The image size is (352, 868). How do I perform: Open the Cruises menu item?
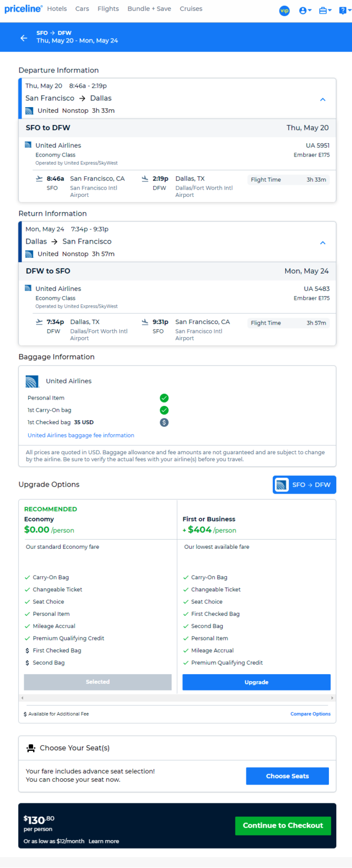191,9
